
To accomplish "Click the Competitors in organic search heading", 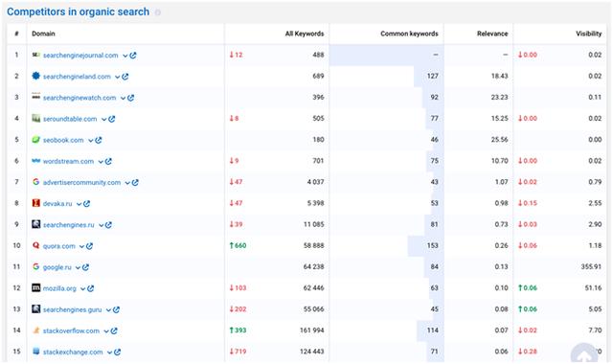I will [79, 12].
